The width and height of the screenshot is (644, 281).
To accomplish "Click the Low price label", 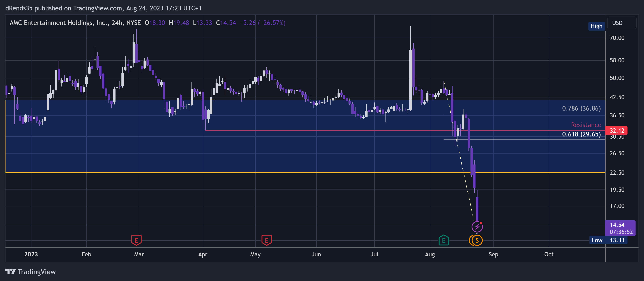I will pyautogui.click(x=597, y=240).
